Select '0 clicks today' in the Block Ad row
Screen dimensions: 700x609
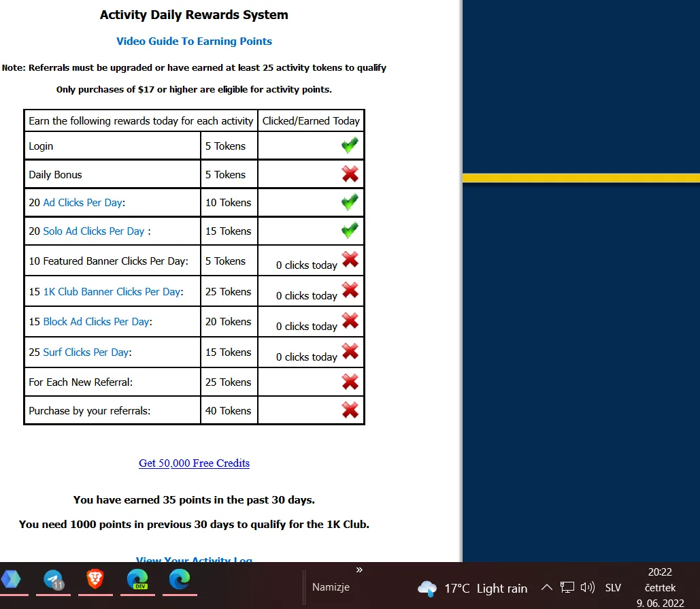click(307, 327)
